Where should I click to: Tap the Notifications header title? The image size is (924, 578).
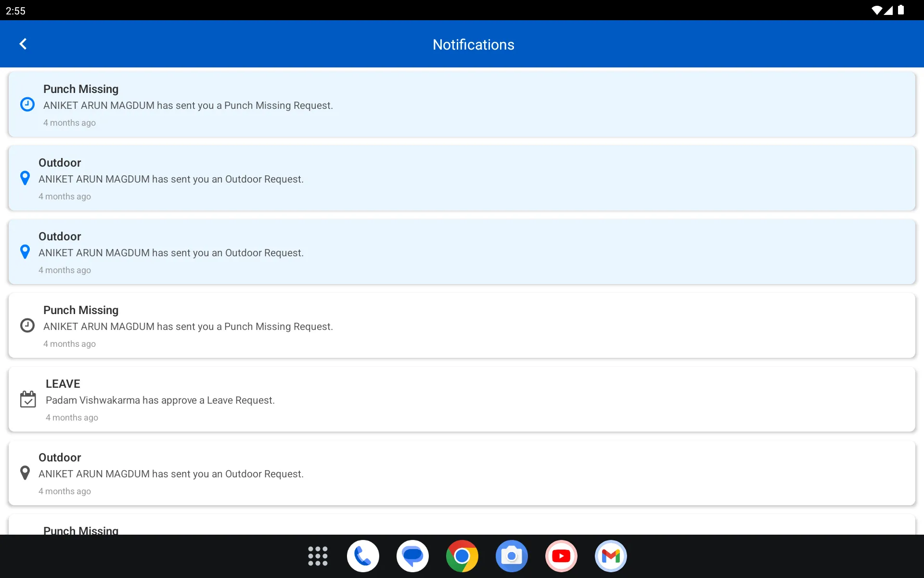coord(474,44)
